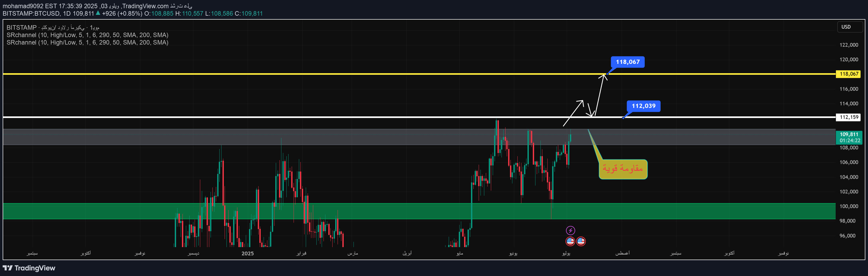Click the left US flag economic event icon
This screenshot has height=276, width=868.
[570, 241]
